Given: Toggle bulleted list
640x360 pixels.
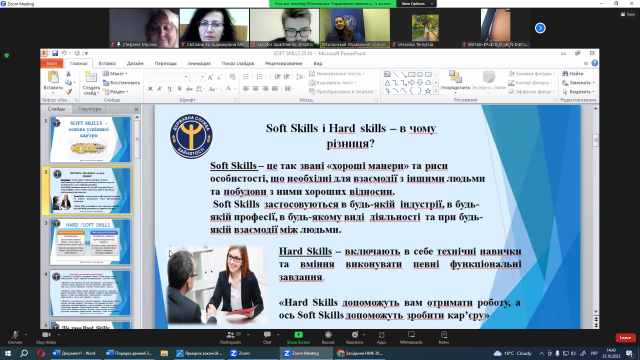Looking at the screenshot, I should 247,77.
